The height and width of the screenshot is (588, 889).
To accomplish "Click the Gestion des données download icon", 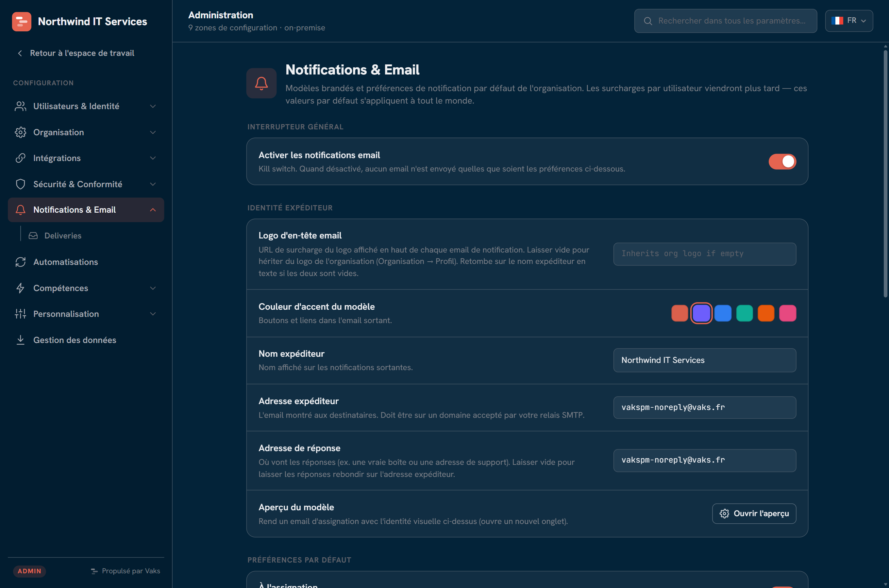I will [x=20, y=340].
